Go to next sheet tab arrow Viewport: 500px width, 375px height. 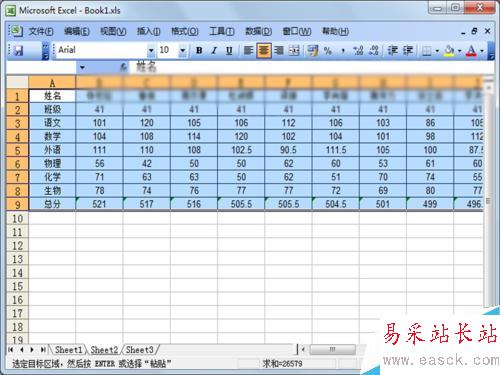click(32, 350)
